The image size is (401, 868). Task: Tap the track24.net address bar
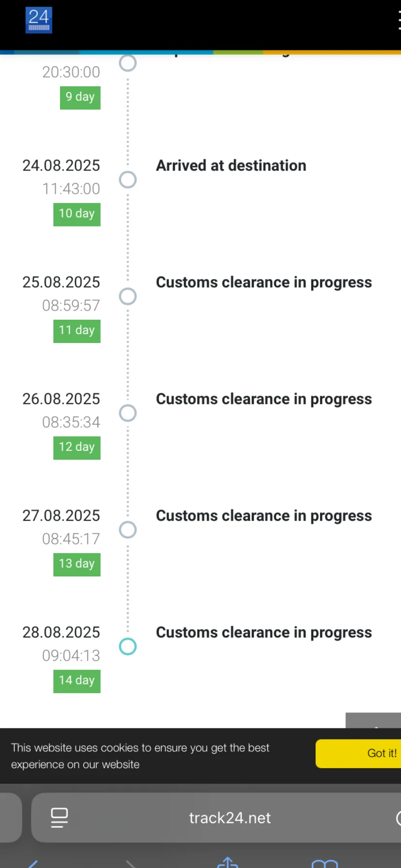click(x=230, y=818)
